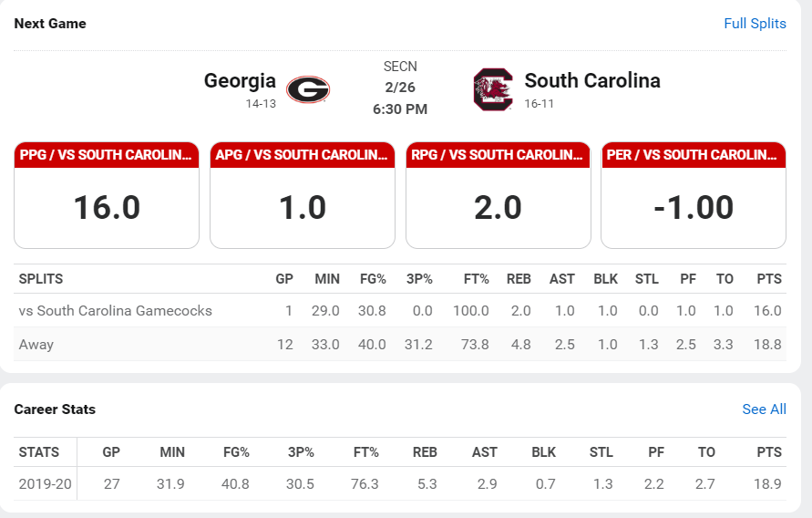Click the 6:30 PM game time
Viewport: 812px width, 518px height.
400,109
